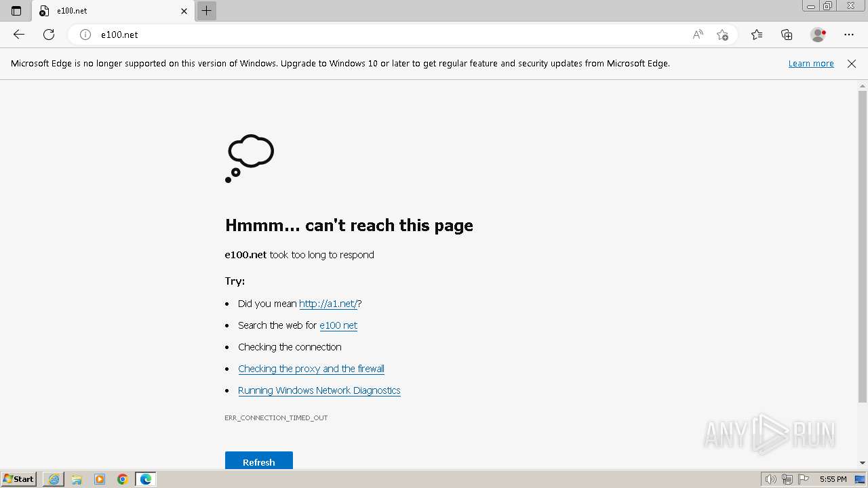Launch Internet Explorer from taskbar
868x488 pixels.
click(x=54, y=479)
